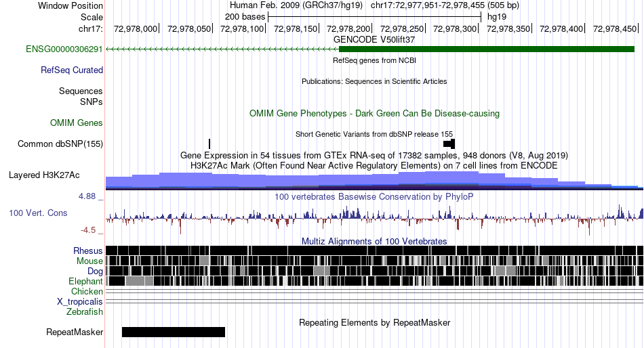Screen dimensions: 644x348
Task: Click '100 vertebrates Basewise Conservation by PhyloP' title
Action: tap(374, 196)
